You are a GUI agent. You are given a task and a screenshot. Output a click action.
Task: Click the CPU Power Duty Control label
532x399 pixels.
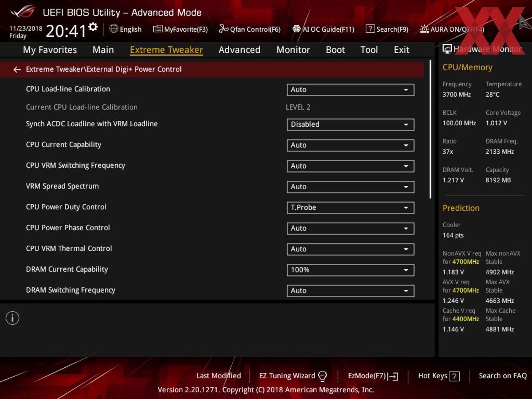coord(66,207)
